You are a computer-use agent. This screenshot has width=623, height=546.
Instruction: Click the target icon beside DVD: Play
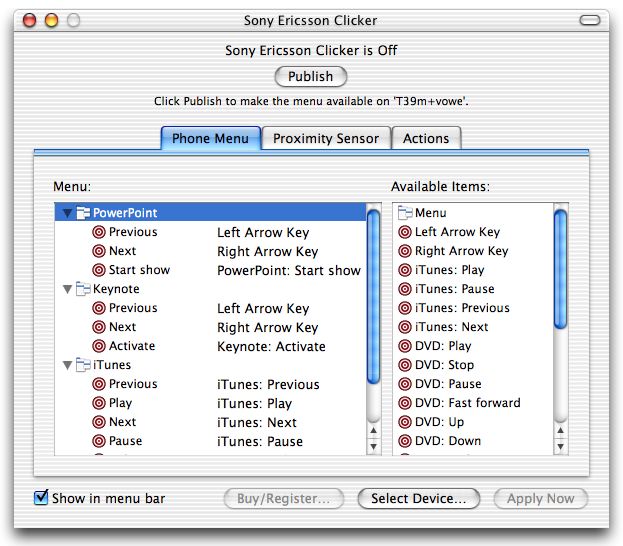point(405,346)
